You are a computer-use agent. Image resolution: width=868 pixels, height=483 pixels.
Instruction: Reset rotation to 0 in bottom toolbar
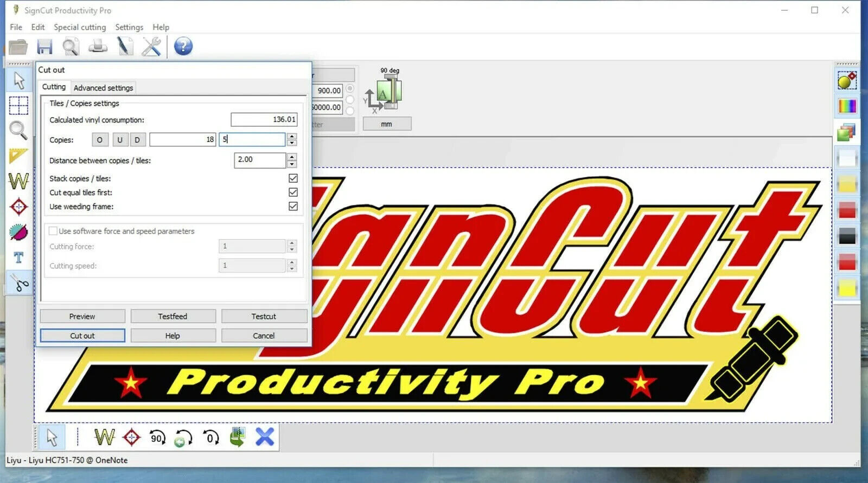tap(210, 437)
